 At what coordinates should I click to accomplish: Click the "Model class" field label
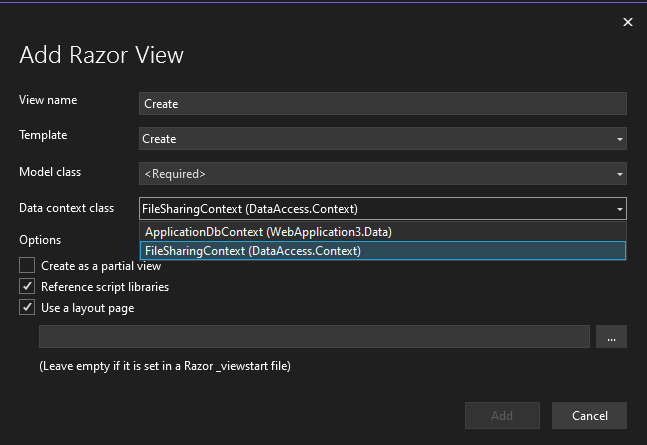click(x=50, y=172)
